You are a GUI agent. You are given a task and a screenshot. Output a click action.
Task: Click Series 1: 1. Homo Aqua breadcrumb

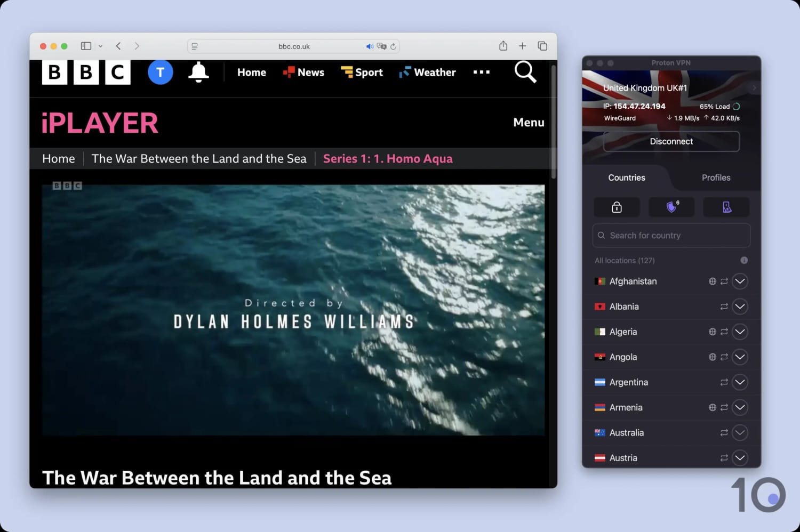coord(388,158)
